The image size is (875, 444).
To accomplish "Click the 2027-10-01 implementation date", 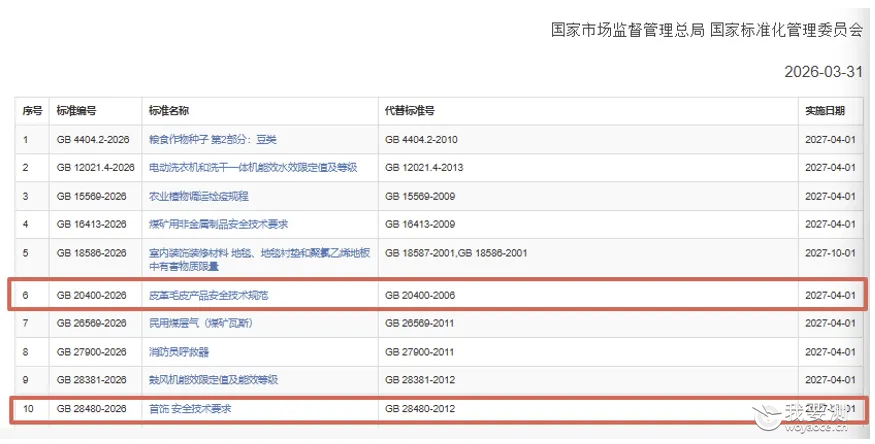I will pyautogui.click(x=830, y=253).
